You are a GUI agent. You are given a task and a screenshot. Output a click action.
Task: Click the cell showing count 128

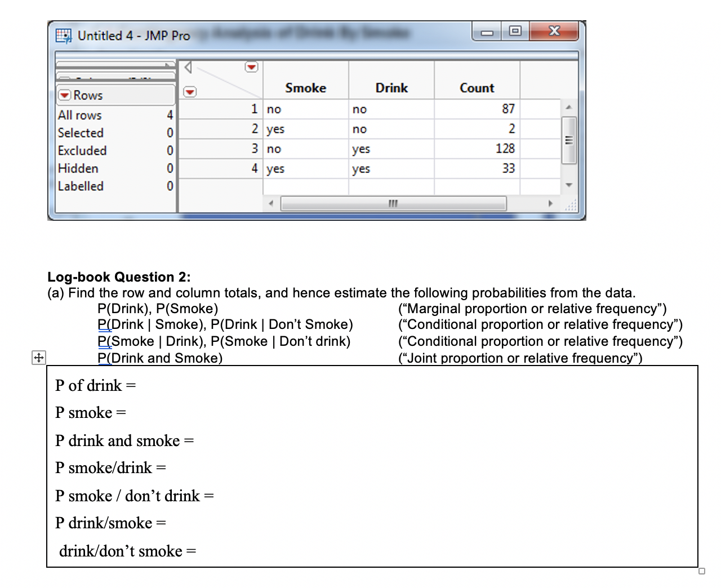[x=503, y=149]
